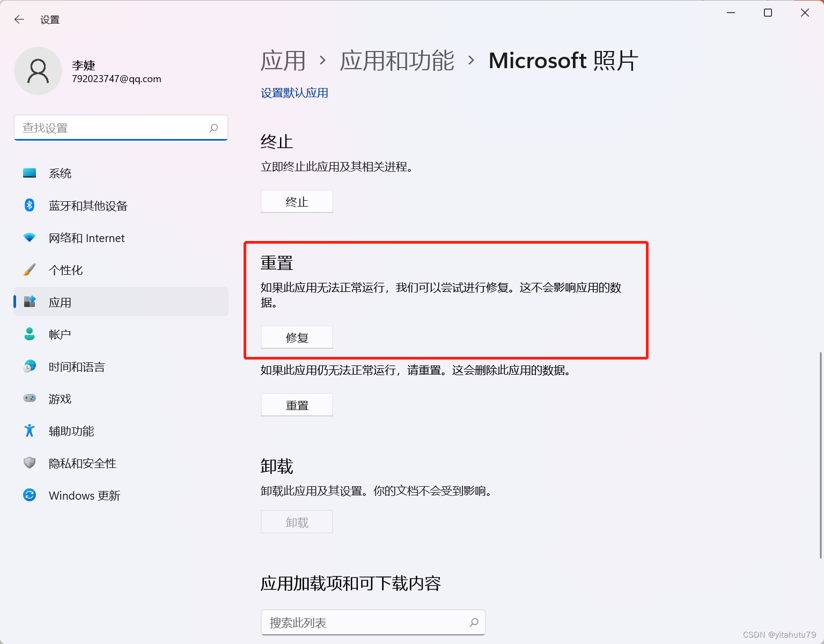This screenshot has width=824, height=644.
Task: Click the 修复 repair button
Action: point(297,337)
